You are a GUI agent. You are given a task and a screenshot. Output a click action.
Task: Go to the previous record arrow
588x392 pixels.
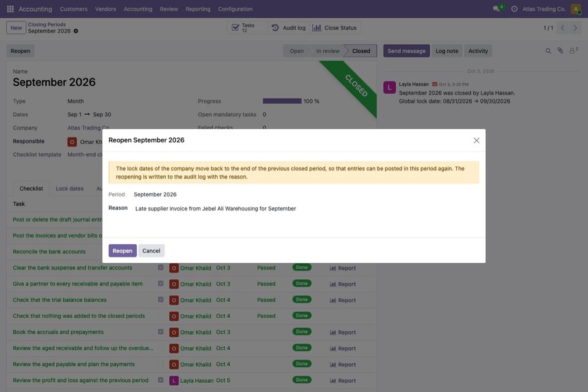[562, 28]
